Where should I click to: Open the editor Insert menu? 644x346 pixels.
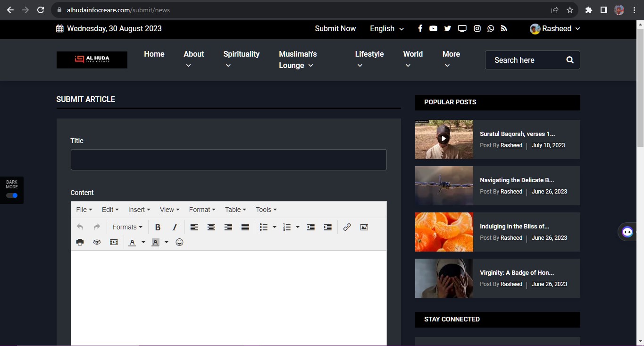click(139, 210)
